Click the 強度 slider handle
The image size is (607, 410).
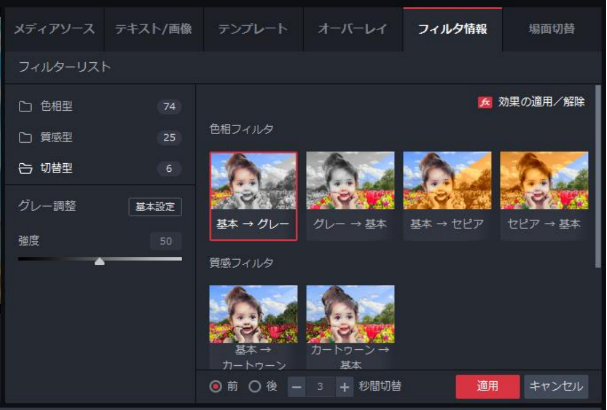click(99, 261)
